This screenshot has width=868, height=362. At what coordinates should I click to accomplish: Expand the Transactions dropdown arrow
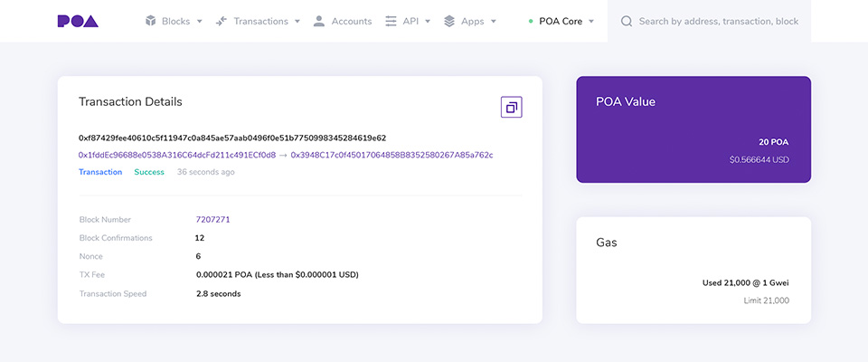[297, 22]
